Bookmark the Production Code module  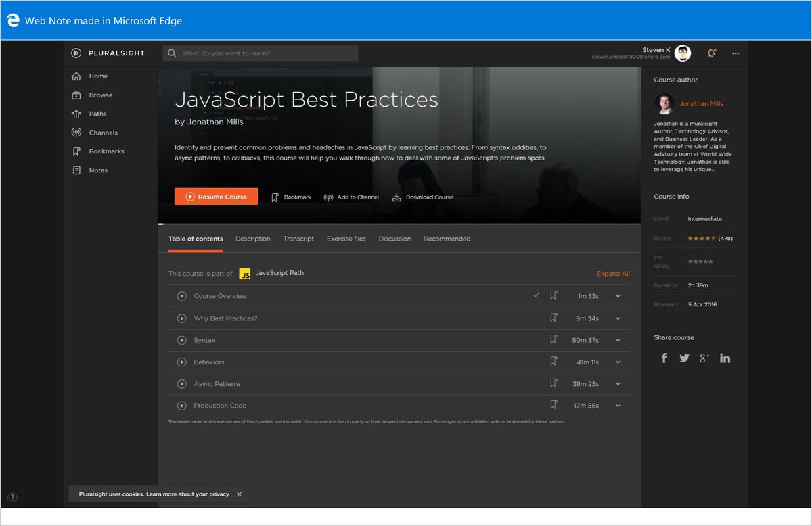coord(554,405)
